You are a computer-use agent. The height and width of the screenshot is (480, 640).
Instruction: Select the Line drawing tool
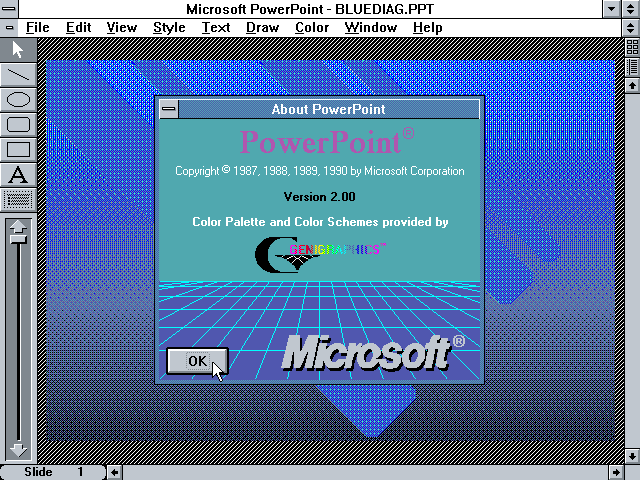18,75
